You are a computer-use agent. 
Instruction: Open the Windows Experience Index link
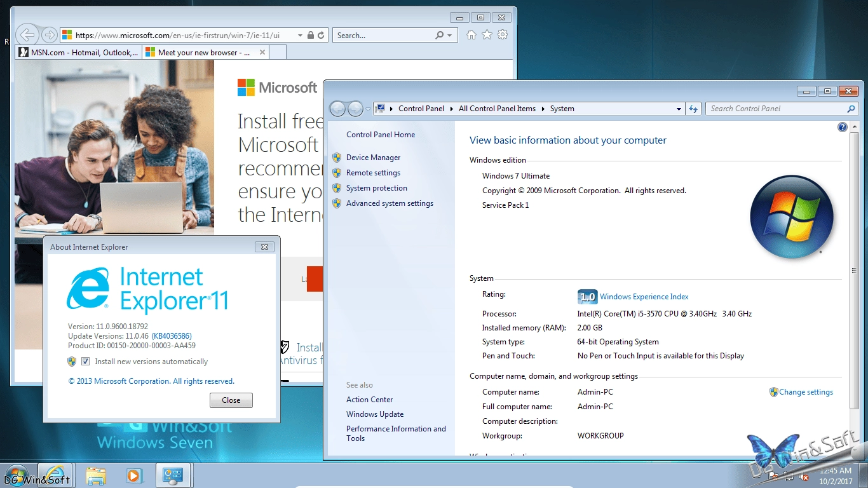coord(644,297)
